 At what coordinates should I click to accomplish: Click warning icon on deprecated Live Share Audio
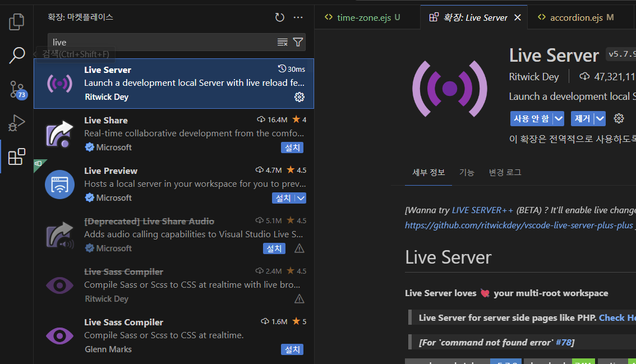coord(299,248)
